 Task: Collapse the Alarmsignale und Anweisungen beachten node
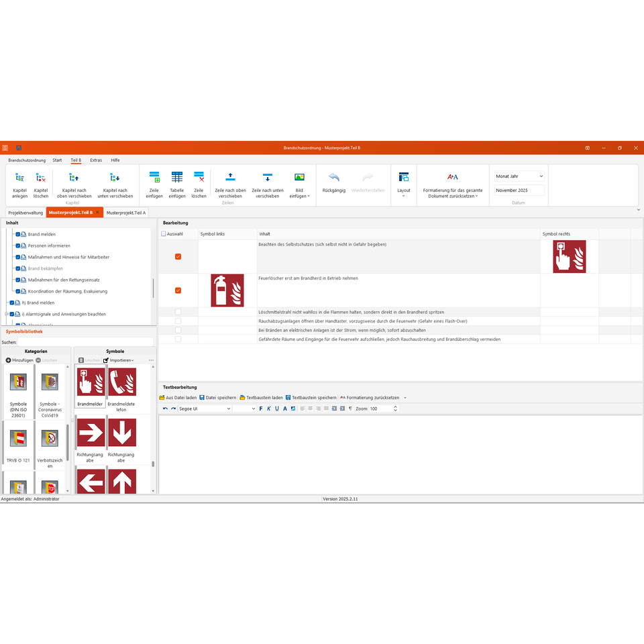coord(6,314)
